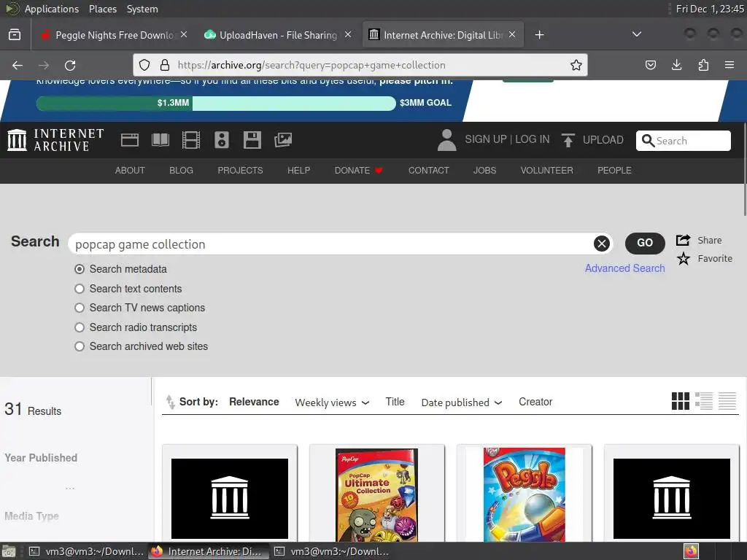Viewport: 747px width, 560px height.
Task: Click the SIGN UP link
Action: [x=485, y=139]
